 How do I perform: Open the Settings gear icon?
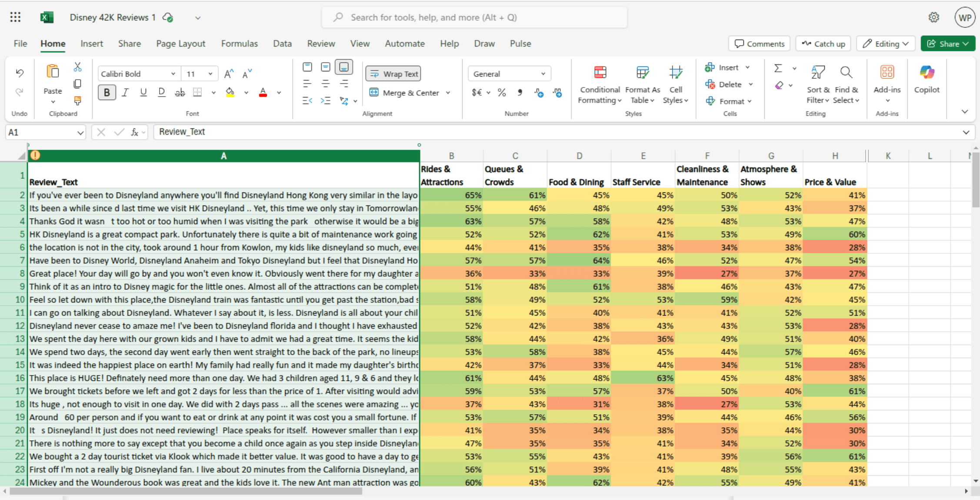point(933,17)
